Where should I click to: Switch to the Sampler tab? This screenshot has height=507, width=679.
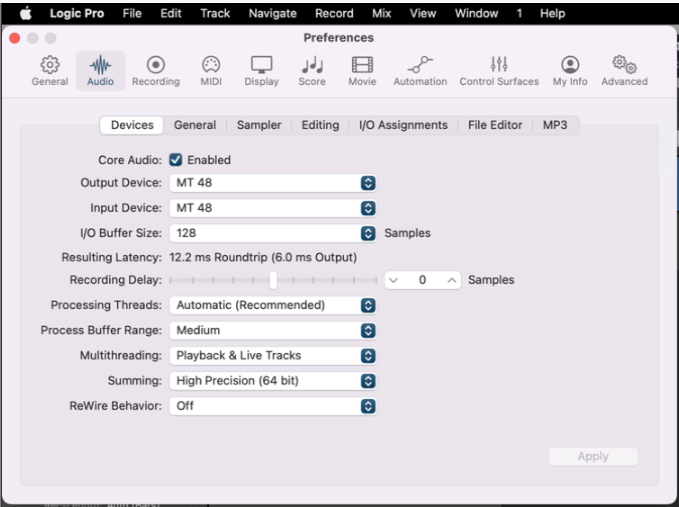click(x=259, y=125)
